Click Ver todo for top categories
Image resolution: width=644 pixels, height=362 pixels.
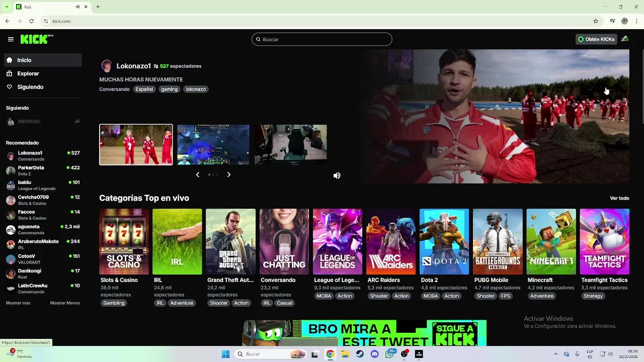pos(619,198)
